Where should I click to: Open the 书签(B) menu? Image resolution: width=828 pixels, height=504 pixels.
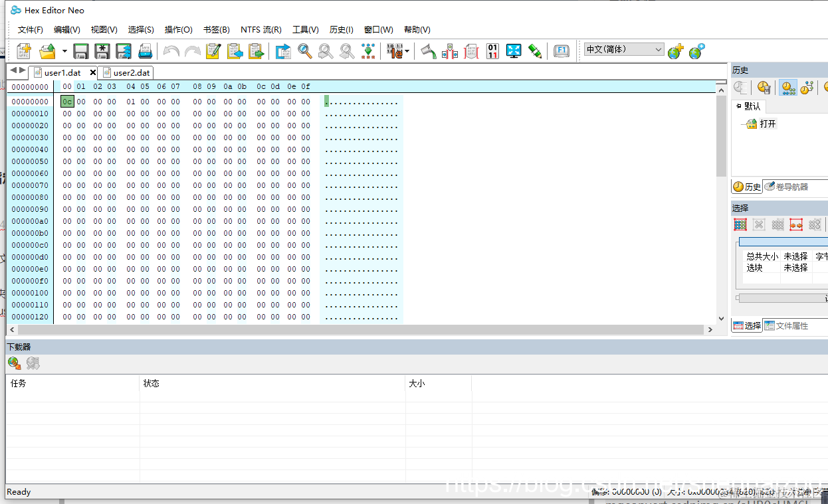[x=217, y=30]
